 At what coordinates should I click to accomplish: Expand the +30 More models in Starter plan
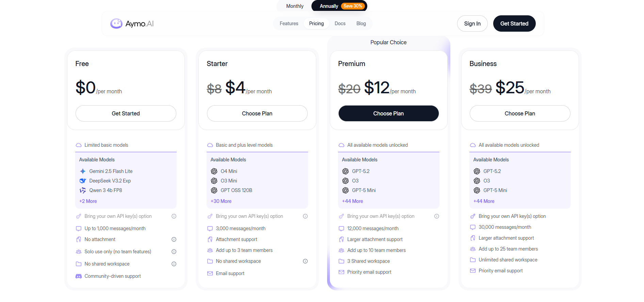pyautogui.click(x=221, y=201)
